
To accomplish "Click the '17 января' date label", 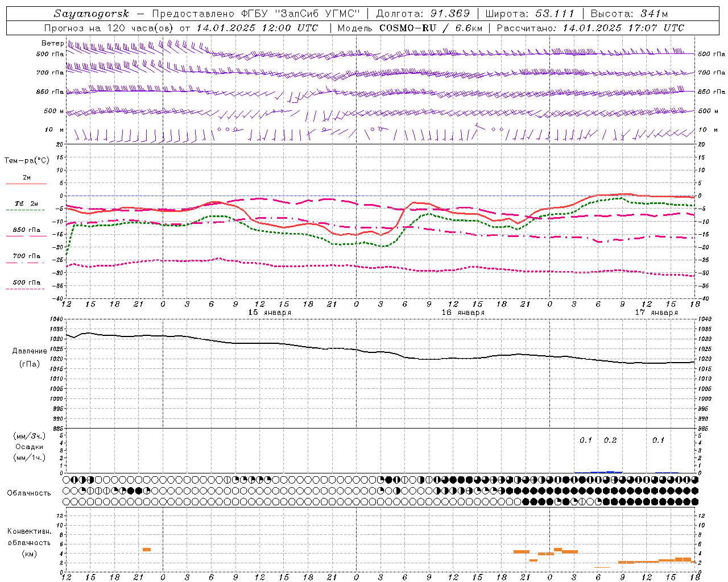I will tap(656, 313).
